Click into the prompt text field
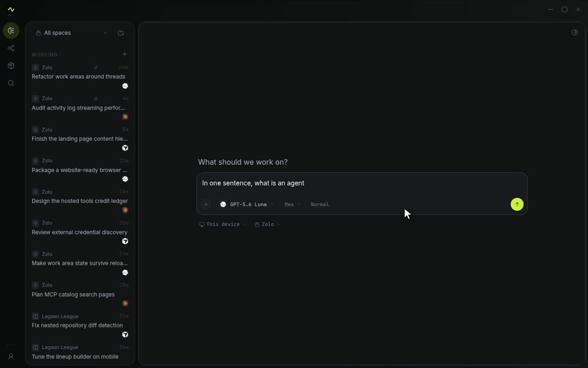 coord(362,184)
